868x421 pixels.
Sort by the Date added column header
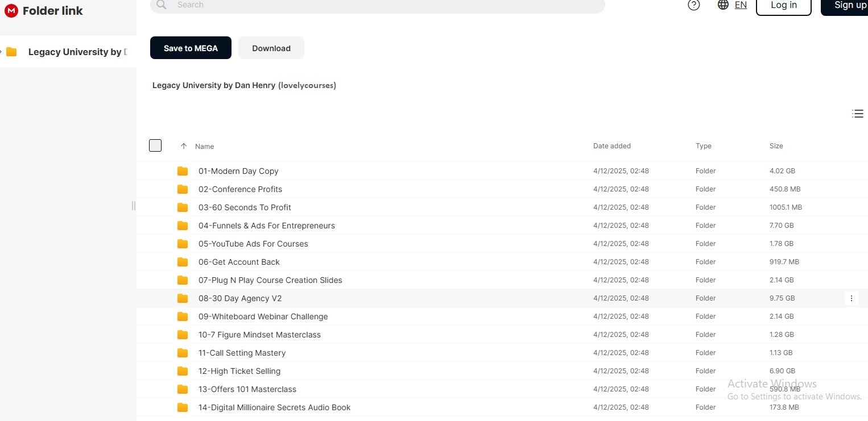coord(611,146)
